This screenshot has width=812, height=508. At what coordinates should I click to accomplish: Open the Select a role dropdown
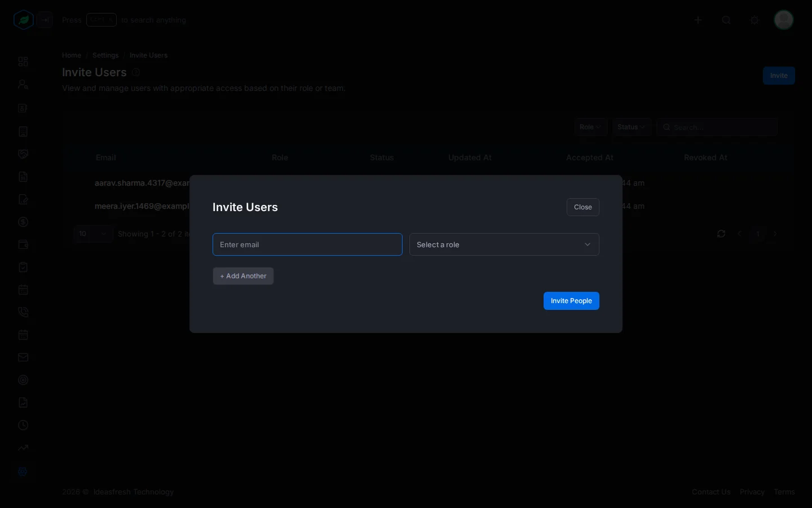[x=504, y=244]
